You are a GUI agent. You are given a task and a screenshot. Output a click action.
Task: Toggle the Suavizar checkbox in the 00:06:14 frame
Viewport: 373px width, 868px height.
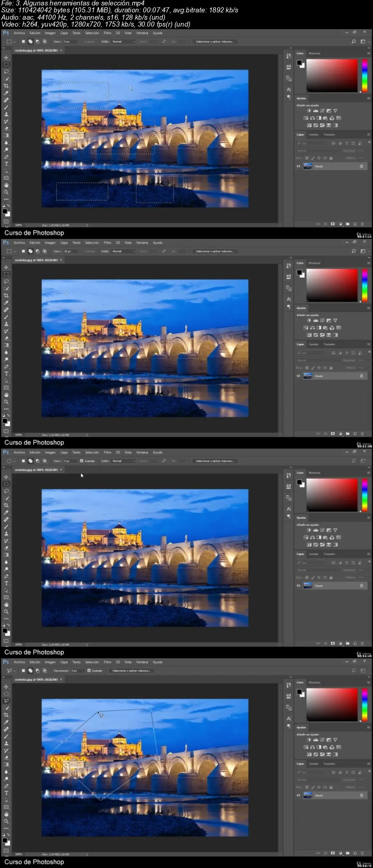[89, 671]
